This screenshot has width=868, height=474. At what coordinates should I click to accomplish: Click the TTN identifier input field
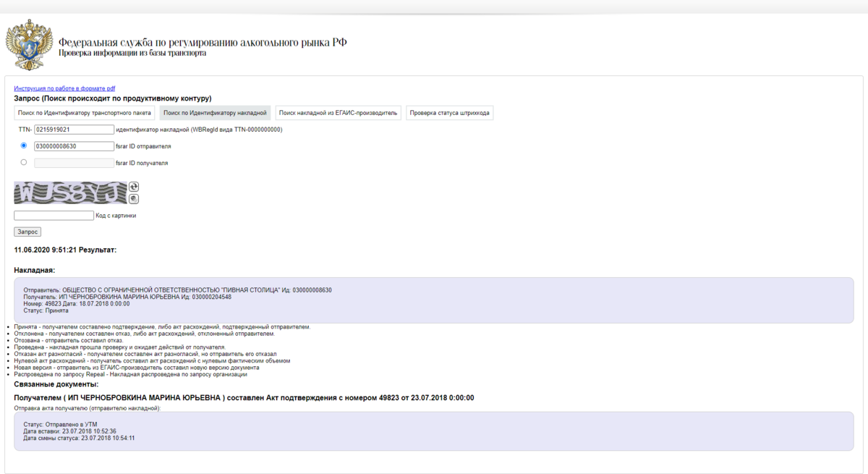tap(74, 130)
